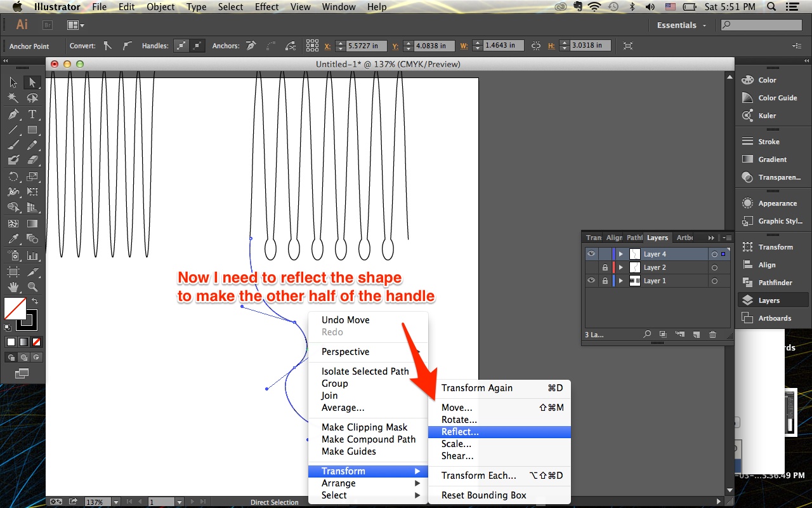The image size is (812, 508).
Task: Toggle visibility of Layer 4
Action: click(591, 254)
